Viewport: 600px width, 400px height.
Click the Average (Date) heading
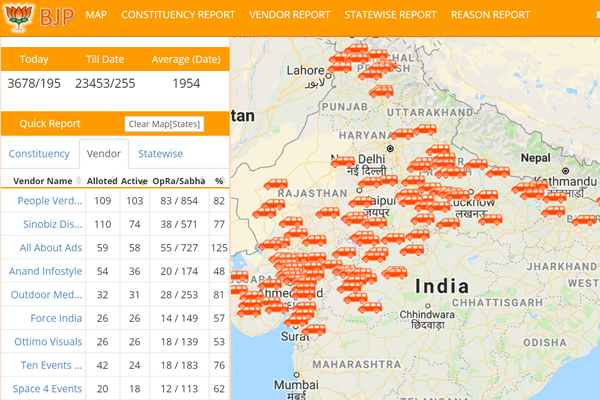[x=186, y=59]
